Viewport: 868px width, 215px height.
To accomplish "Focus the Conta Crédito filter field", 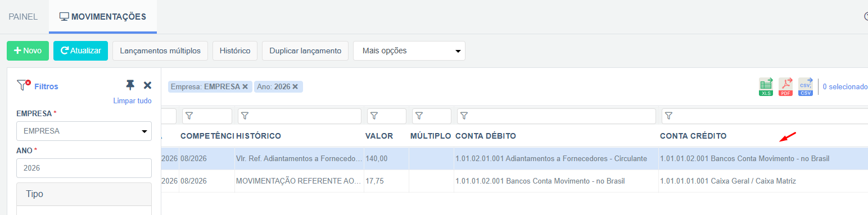I will 765,116.
